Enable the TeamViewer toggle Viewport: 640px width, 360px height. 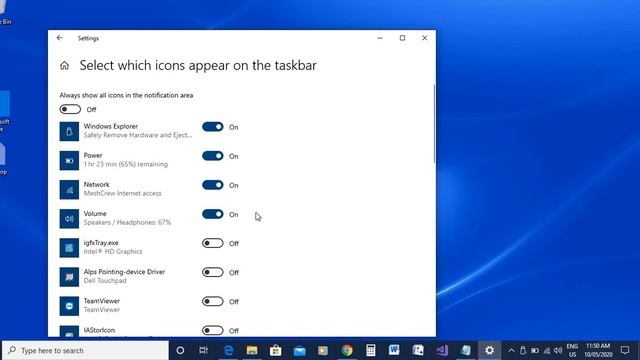[213, 302]
